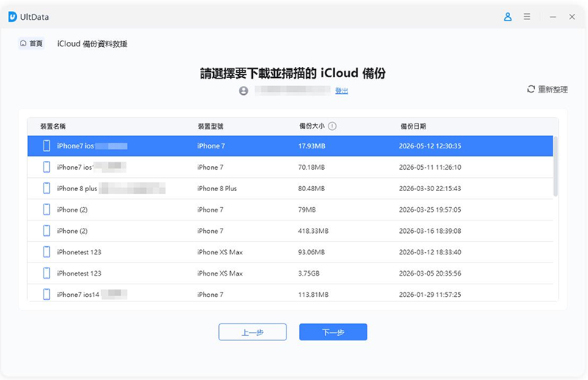Select iPhone7 ios14 backup row
588x380 pixels.
[x=290, y=293]
